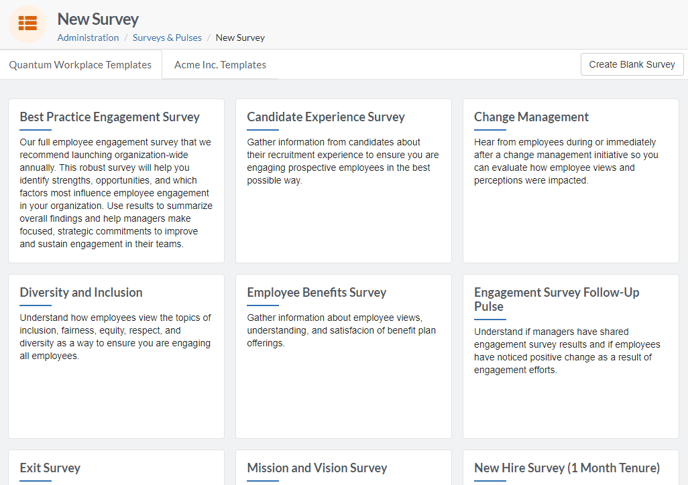Screen dimensions: 688x485
Task: Pick the Employee Benefits Survey template
Action: (344, 356)
